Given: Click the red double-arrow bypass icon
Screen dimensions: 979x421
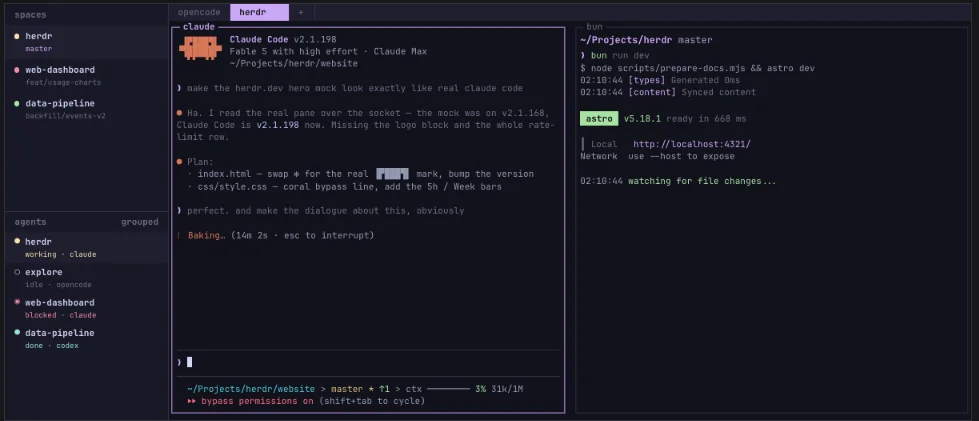Looking at the screenshot, I should pyautogui.click(x=192, y=401).
